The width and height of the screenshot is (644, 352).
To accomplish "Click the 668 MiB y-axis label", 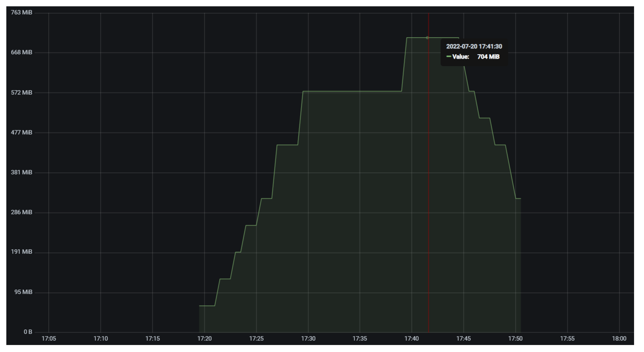I will (x=21, y=52).
